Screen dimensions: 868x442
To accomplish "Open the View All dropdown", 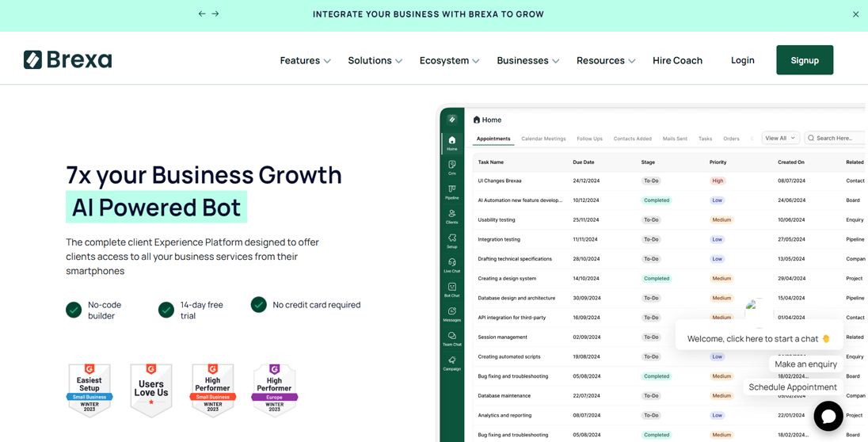I will pos(780,138).
